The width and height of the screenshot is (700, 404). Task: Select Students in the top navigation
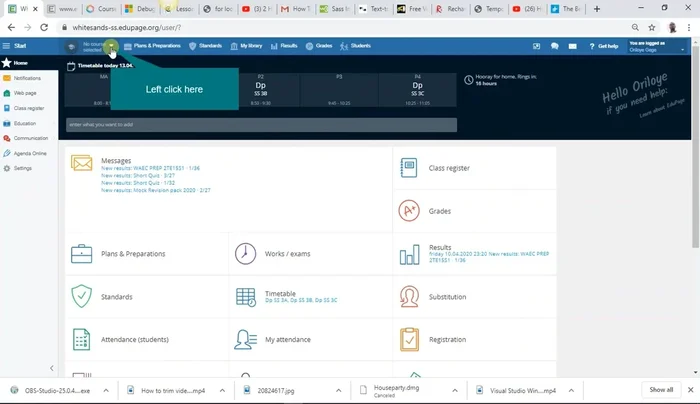(355, 46)
